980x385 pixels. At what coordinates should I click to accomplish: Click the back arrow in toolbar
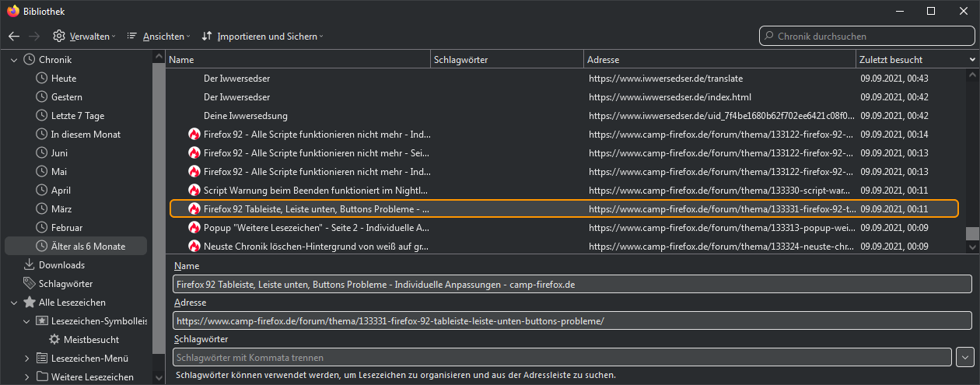(14, 37)
